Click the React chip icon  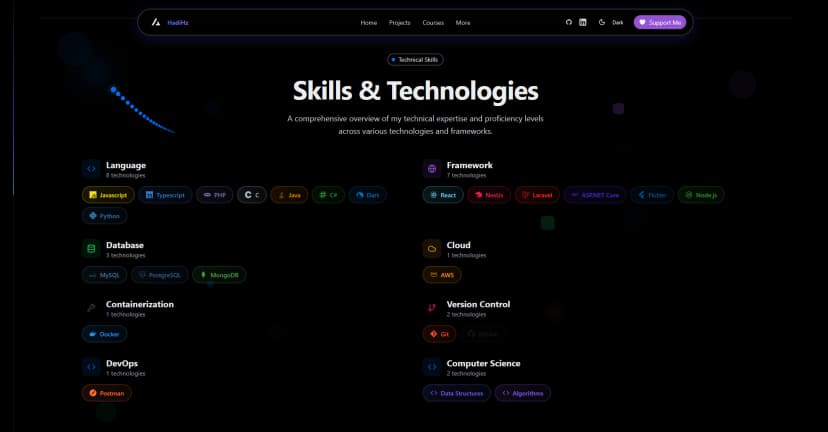(434, 195)
